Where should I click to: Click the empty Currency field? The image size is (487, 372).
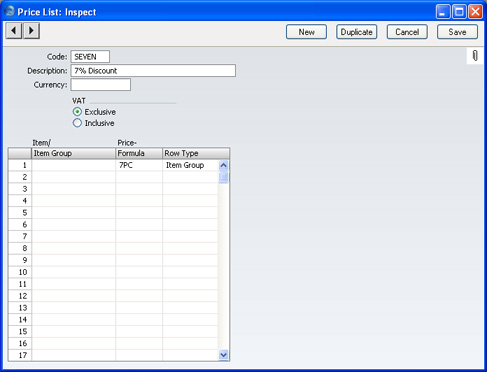click(x=100, y=85)
